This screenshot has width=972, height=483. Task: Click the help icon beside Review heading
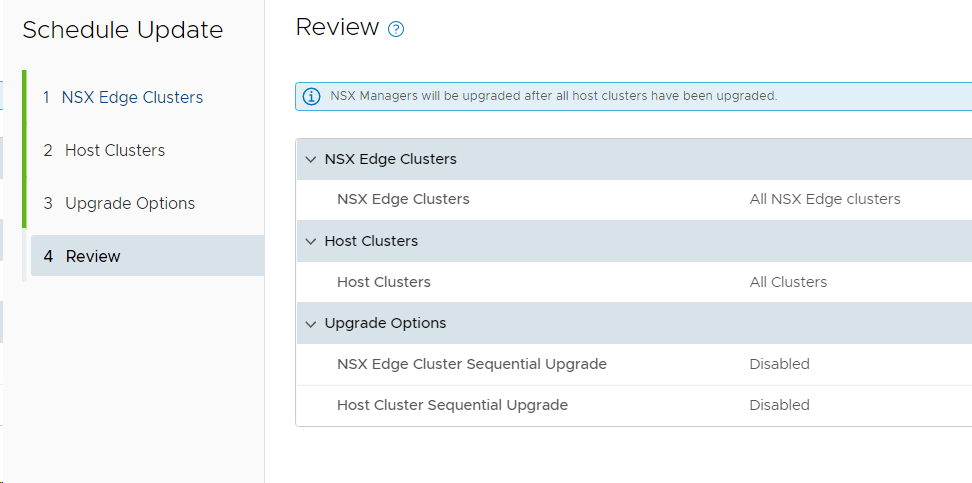(396, 29)
